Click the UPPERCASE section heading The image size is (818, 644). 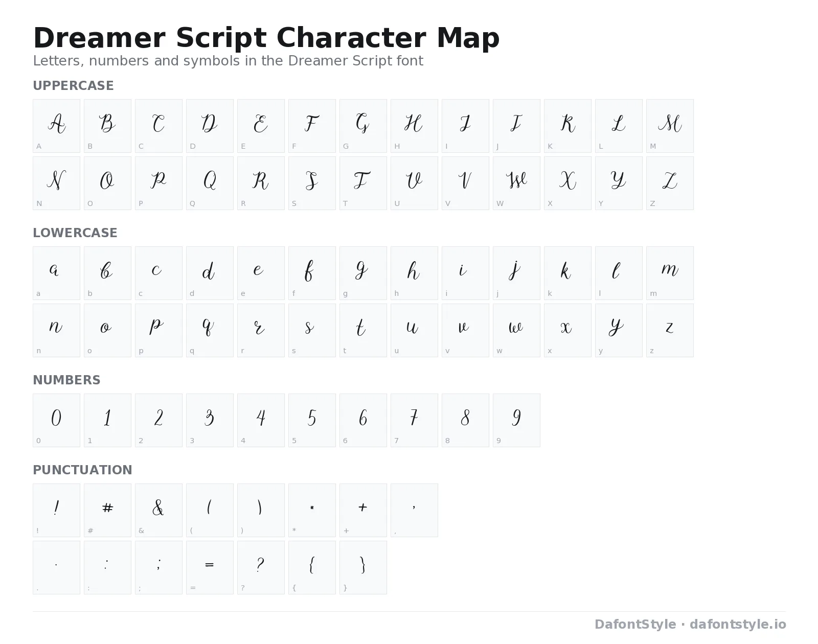(73, 86)
